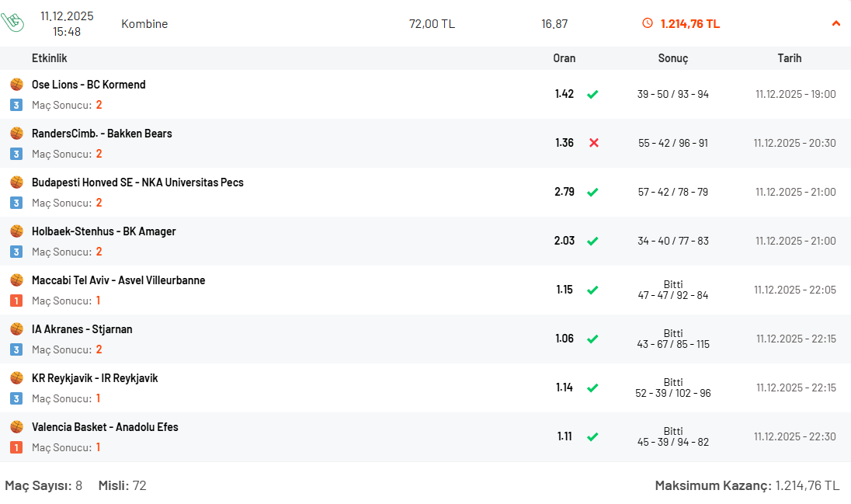Click the Kombine bet type label
Screen dimensions: 851x504
[144, 24]
